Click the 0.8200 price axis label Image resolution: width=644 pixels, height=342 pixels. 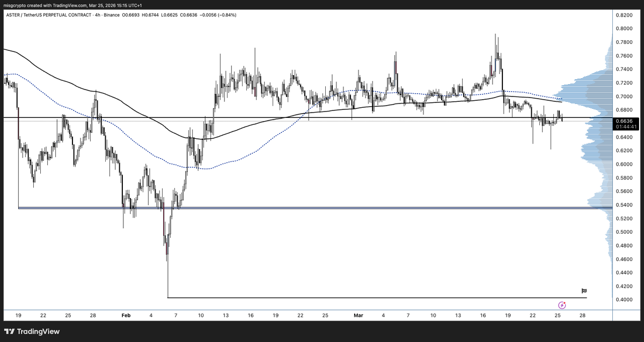coord(624,15)
